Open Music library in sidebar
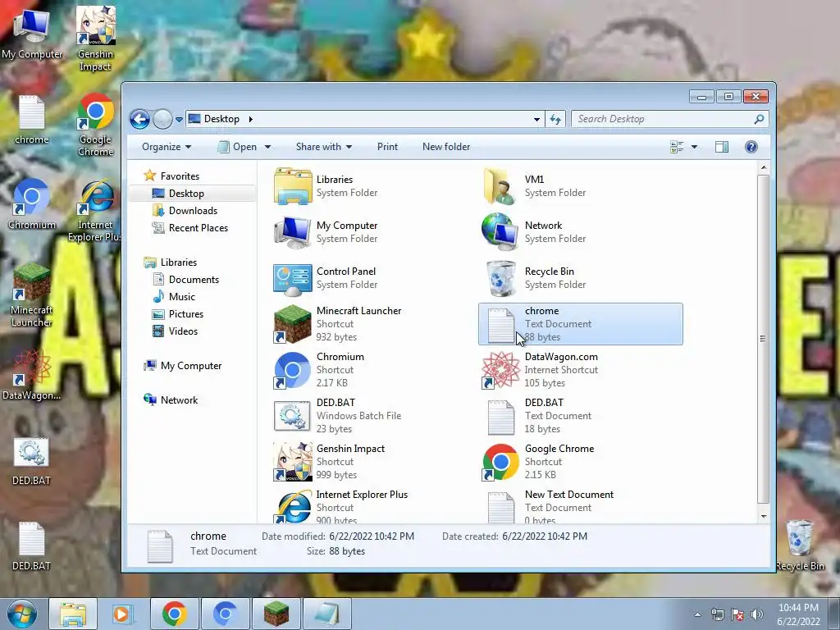The image size is (840, 630). (x=174, y=297)
